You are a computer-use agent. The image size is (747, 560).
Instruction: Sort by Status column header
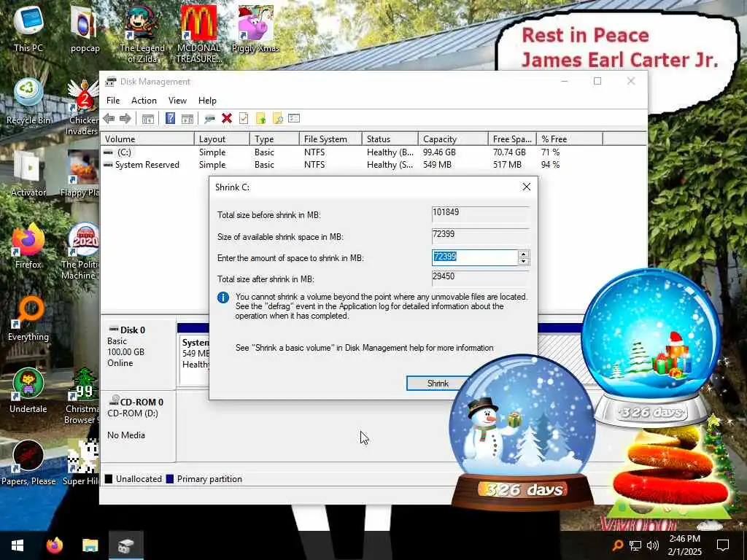[x=390, y=139]
